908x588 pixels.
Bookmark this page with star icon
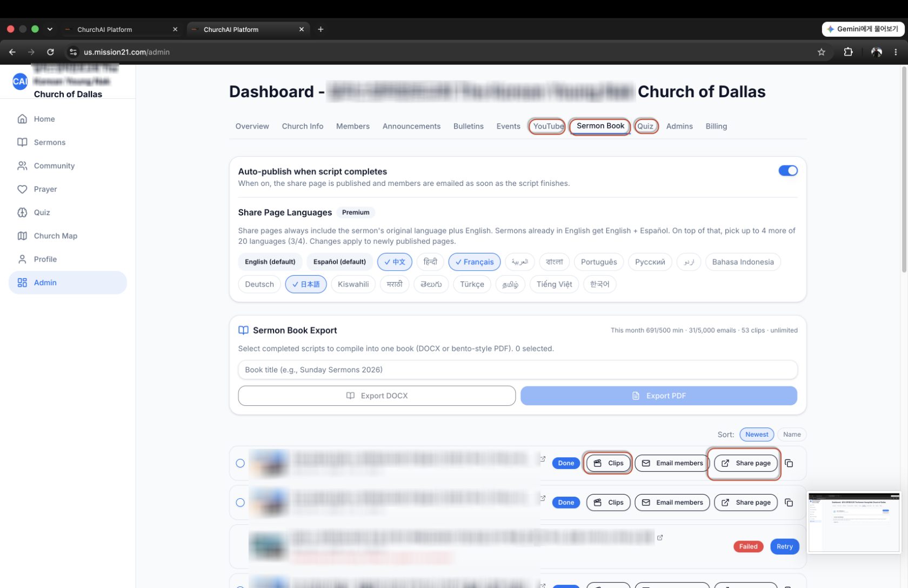point(822,52)
